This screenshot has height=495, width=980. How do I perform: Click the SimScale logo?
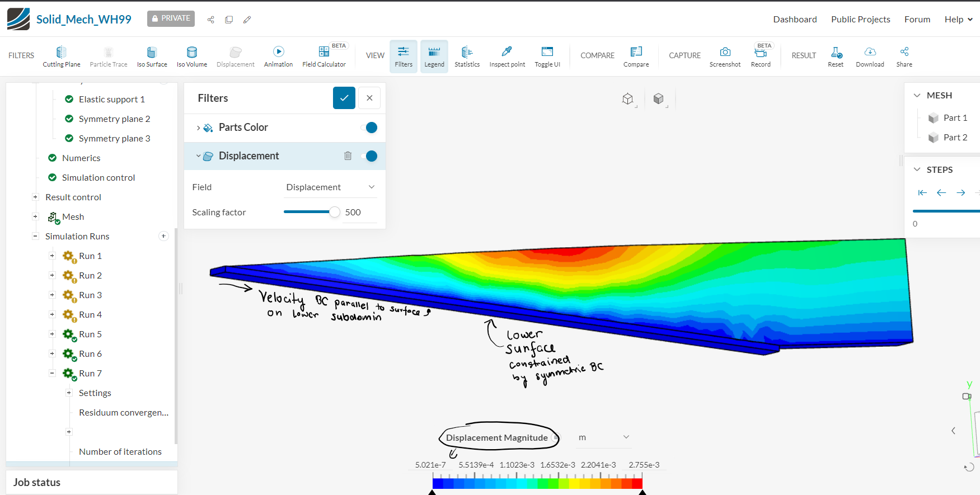[x=18, y=19]
